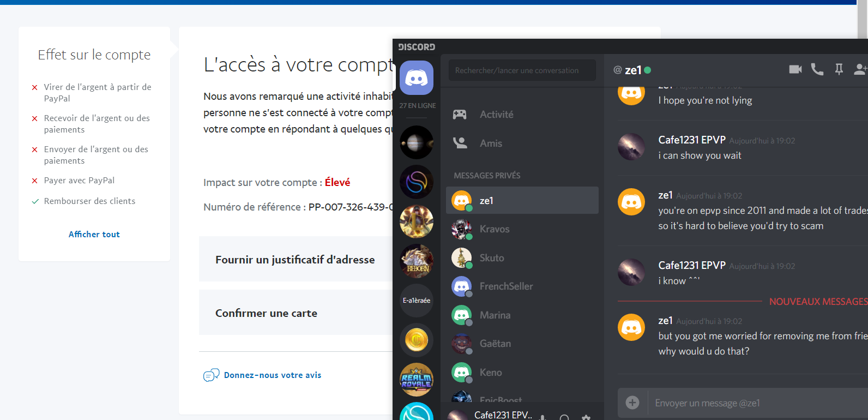Focus the Rechercher/lancer une conversation box
Screen dimensions: 868x420
click(522, 70)
